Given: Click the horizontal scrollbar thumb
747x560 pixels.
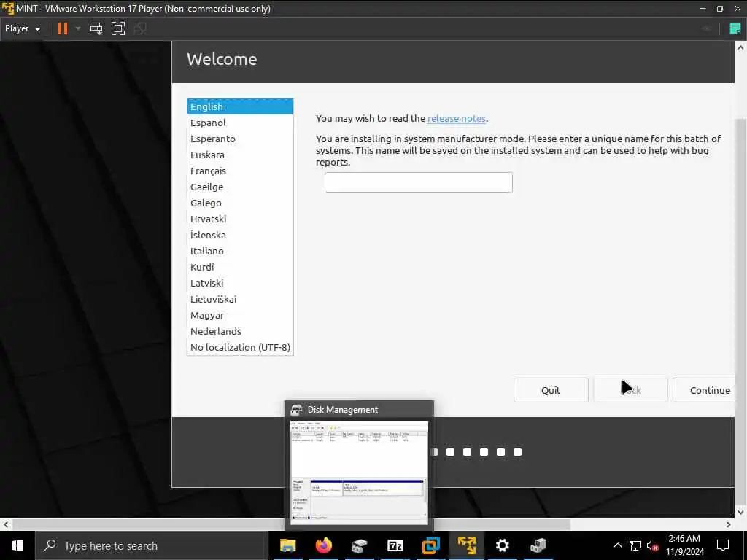Looking at the screenshot, I should 292,524.
